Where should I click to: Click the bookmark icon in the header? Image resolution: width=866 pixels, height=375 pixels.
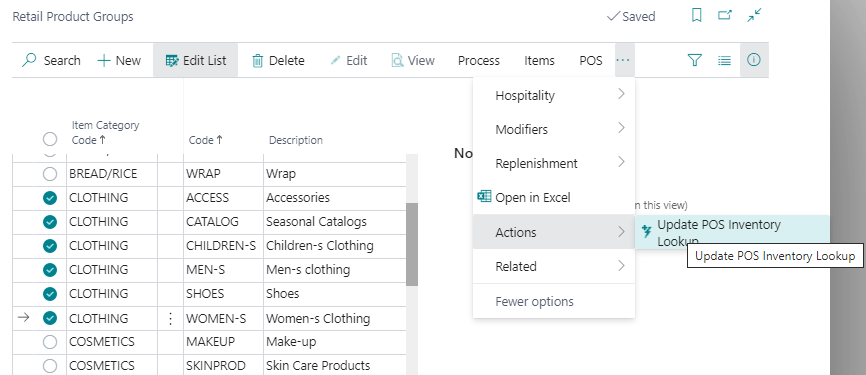tap(697, 16)
